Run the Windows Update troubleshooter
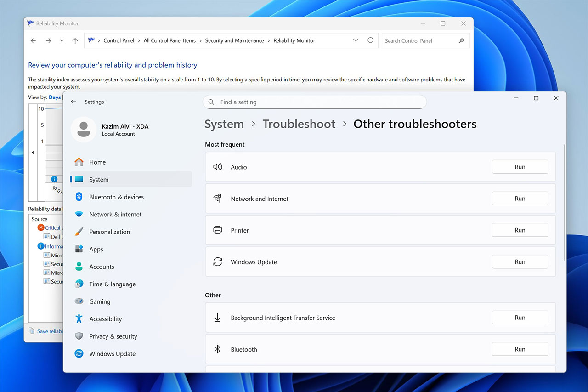This screenshot has width=588, height=392. (520, 262)
